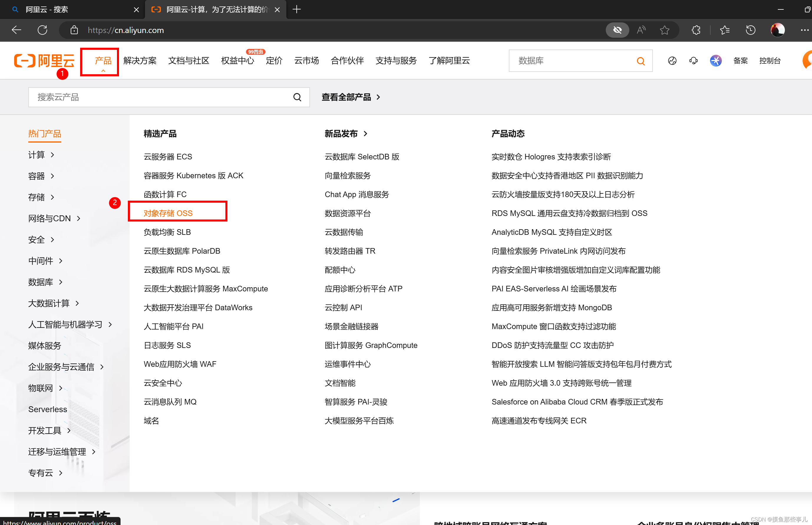
Task: Open browser settings and more menu
Action: coord(805,30)
